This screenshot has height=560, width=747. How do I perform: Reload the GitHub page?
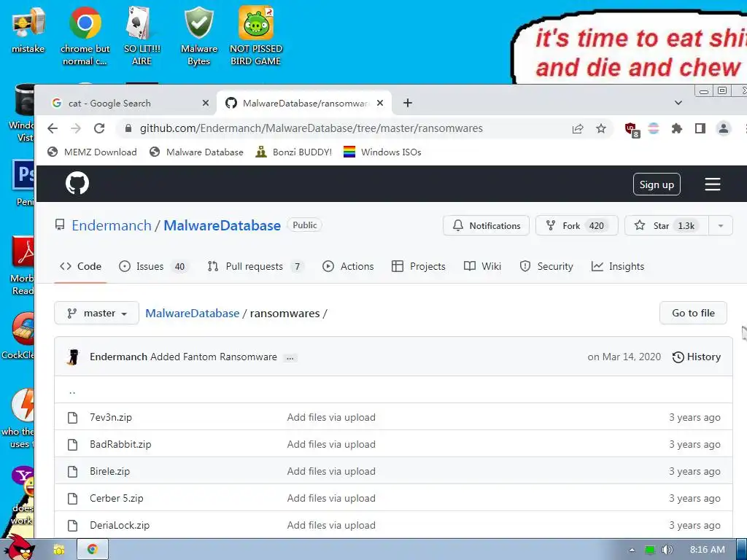99,128
